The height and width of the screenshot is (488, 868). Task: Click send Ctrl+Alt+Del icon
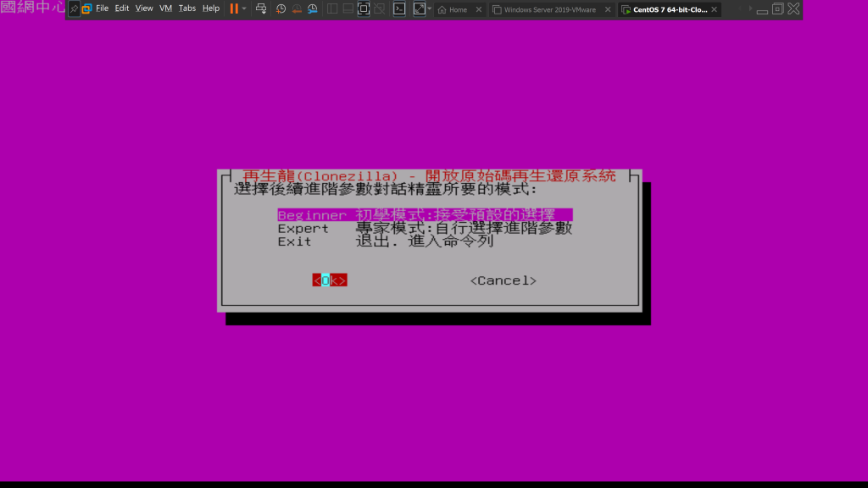click(261, 8)
